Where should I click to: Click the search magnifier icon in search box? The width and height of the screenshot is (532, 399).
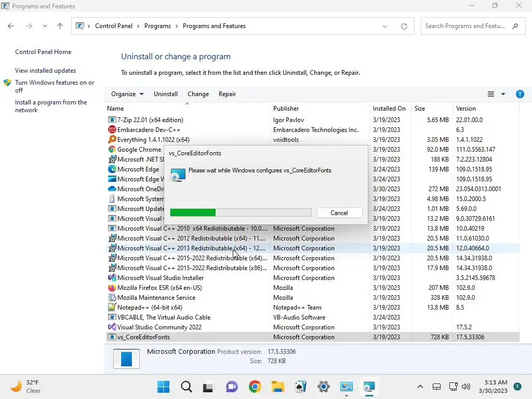tap(515, 26)
